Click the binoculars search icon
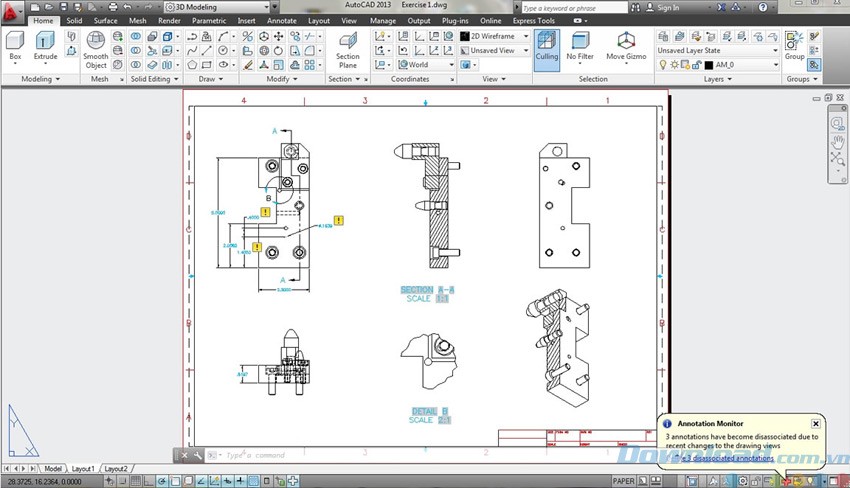The image size is (850, 488). pyautogui.click(x=635, y=8)
